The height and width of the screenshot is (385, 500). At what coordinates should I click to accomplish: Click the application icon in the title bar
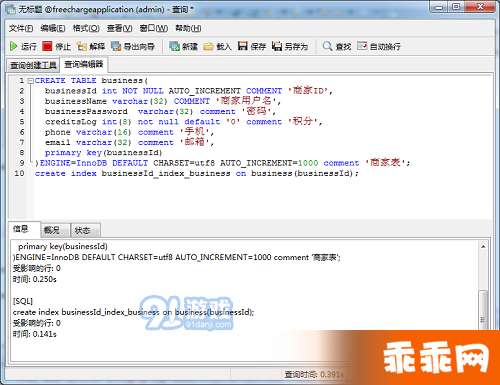point(11,9)
